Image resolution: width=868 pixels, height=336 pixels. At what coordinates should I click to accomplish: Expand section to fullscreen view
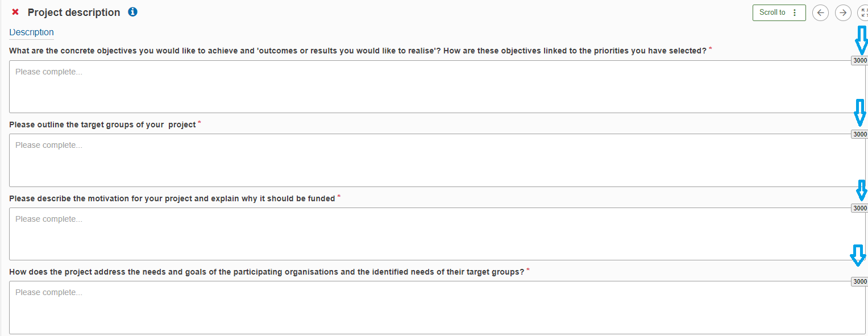point(863,13)
